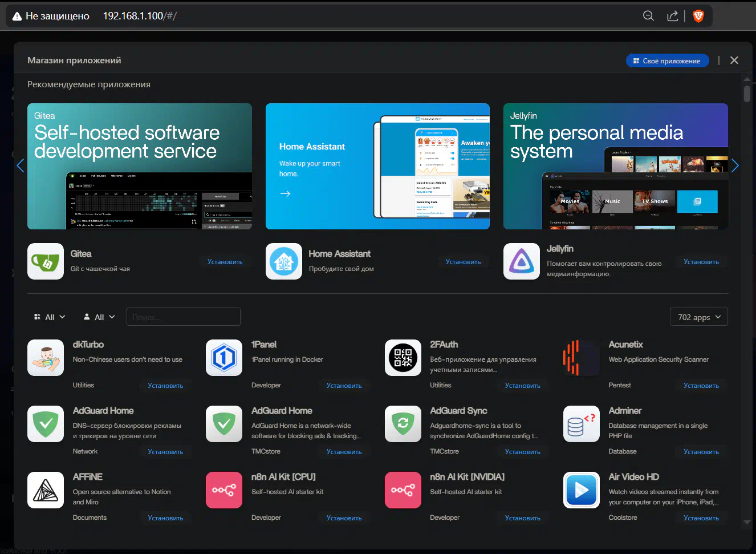This screenshot has width=756, height=554.
Task: Open the n8n AI Kit [NVIDIA] icon
Action: (403, 490)
